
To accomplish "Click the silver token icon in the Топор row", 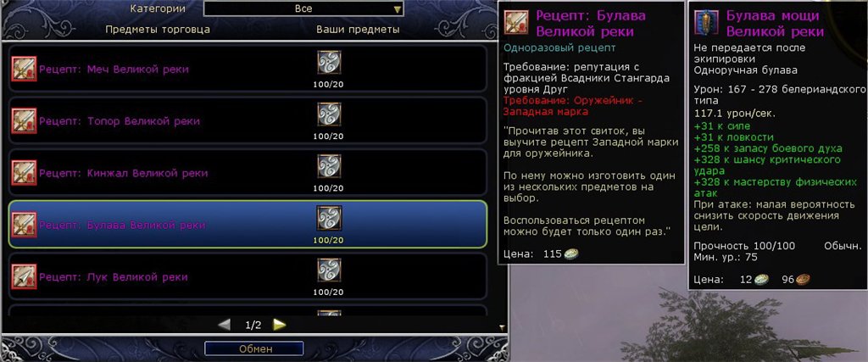I will click(329, 114).
